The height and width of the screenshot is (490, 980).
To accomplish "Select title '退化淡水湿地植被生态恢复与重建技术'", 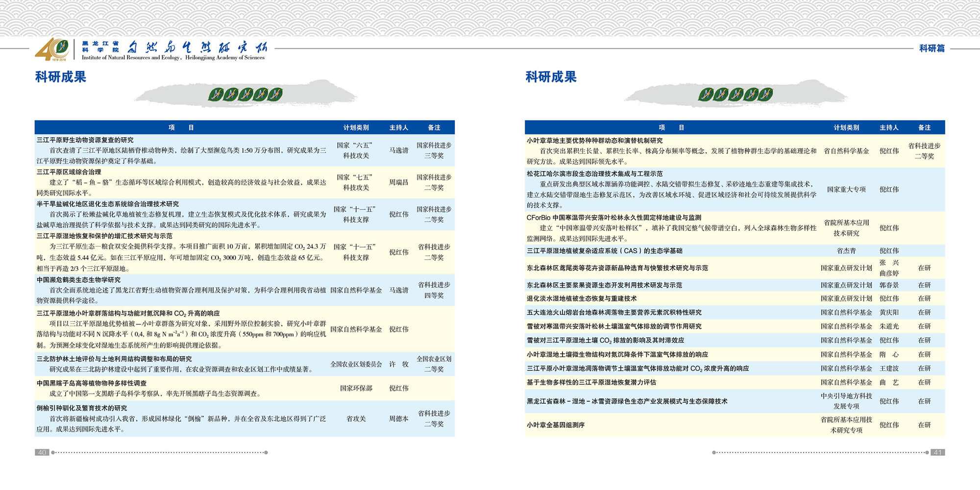I will [x=582, y=298].
